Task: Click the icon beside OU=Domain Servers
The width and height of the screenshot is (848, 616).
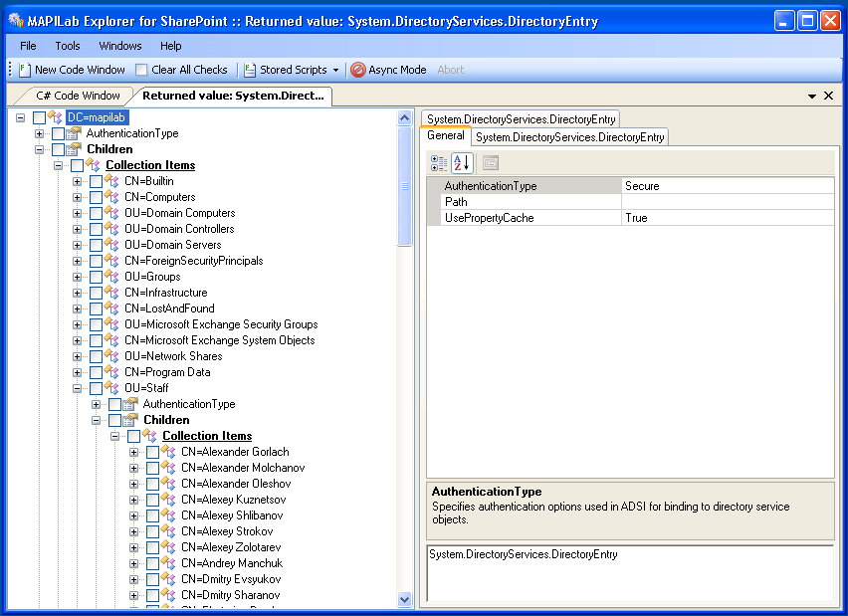Action: (111, 245)
